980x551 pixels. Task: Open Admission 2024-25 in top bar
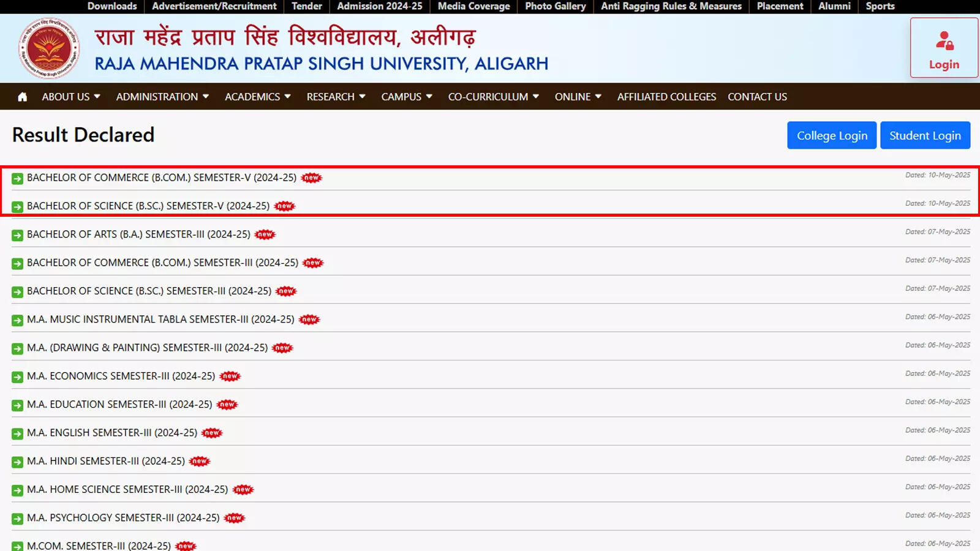(380, 6)
